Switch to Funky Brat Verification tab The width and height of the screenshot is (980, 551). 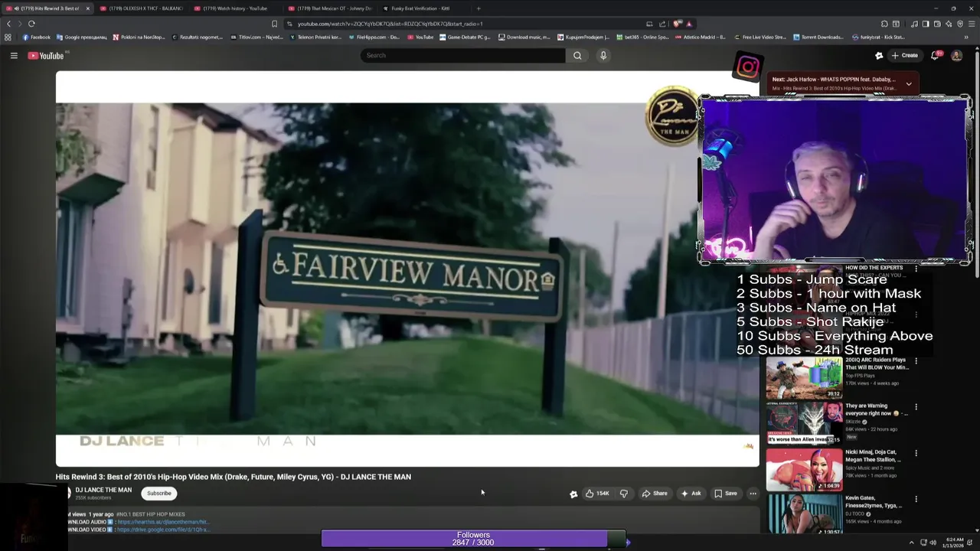click(x=420, y=8)
